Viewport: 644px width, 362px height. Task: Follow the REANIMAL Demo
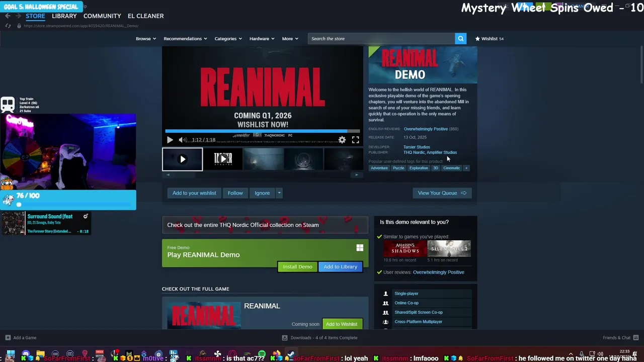(x=235, y=193)
